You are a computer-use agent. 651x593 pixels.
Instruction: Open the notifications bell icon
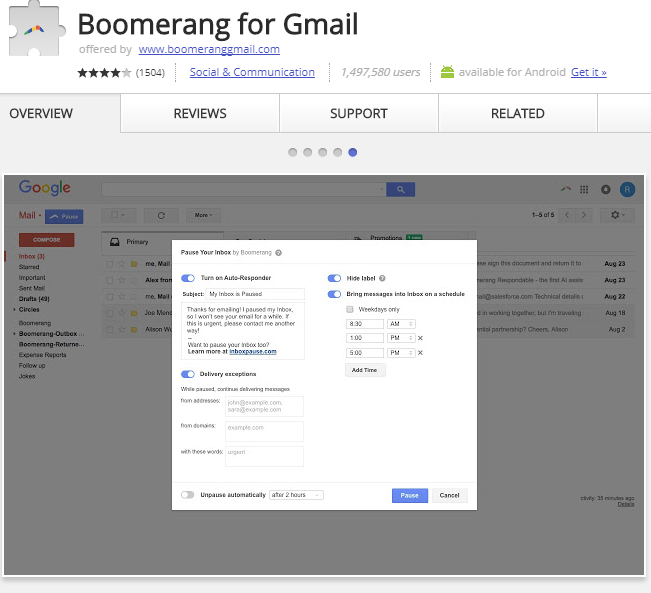pos(606,189)
